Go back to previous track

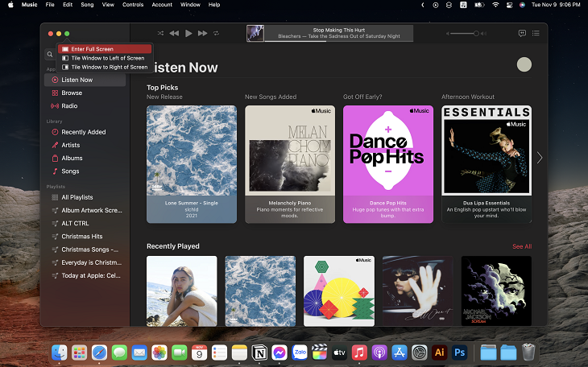174,33
